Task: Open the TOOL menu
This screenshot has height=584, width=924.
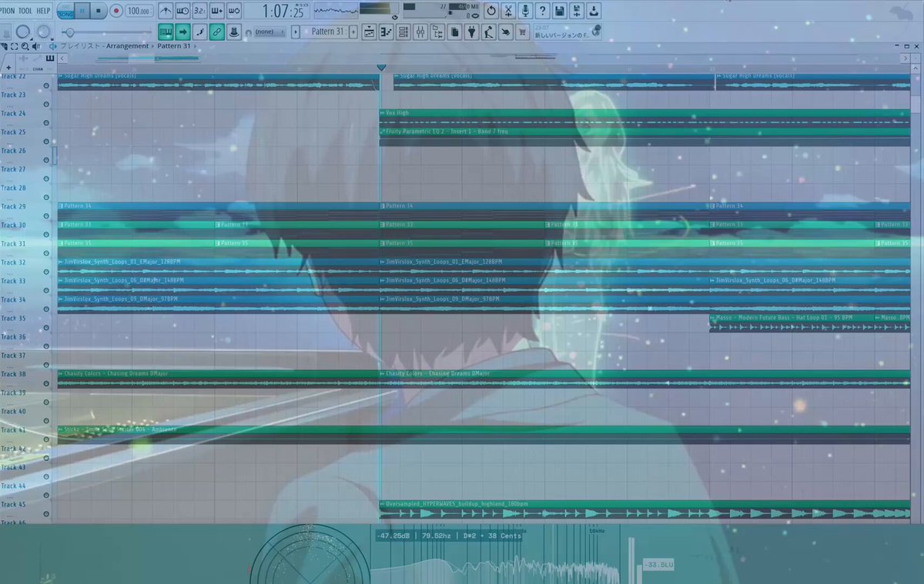Action: point(25,11)
